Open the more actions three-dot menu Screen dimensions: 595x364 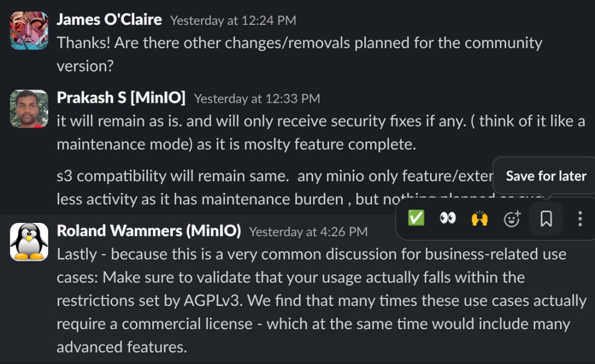click(x=580, y=219)
